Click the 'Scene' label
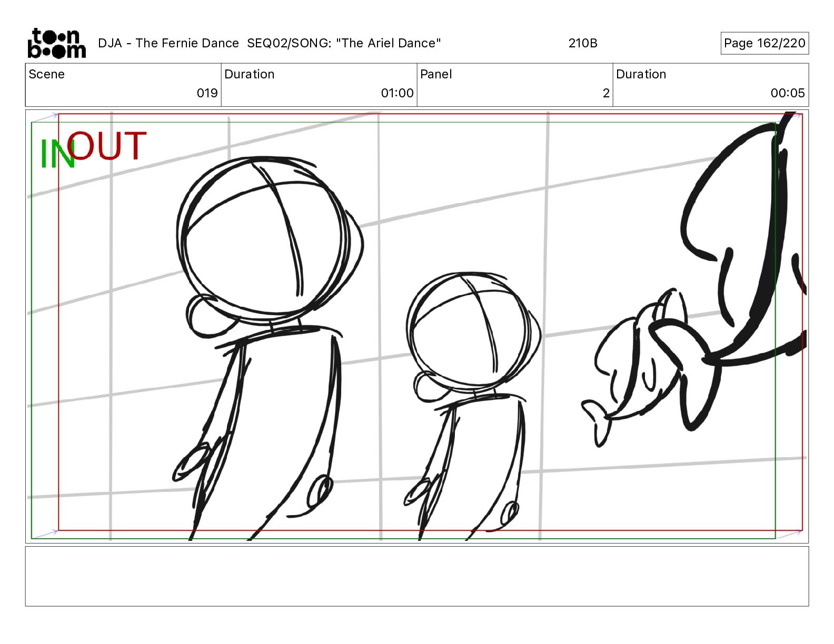 pos(46,74)
